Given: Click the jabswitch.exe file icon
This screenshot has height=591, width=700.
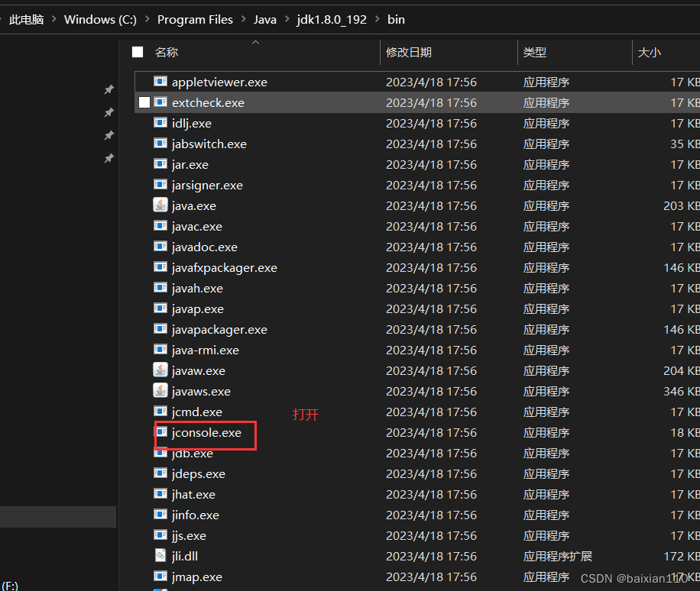Looking at the screenshot, I should coord(160,144).
